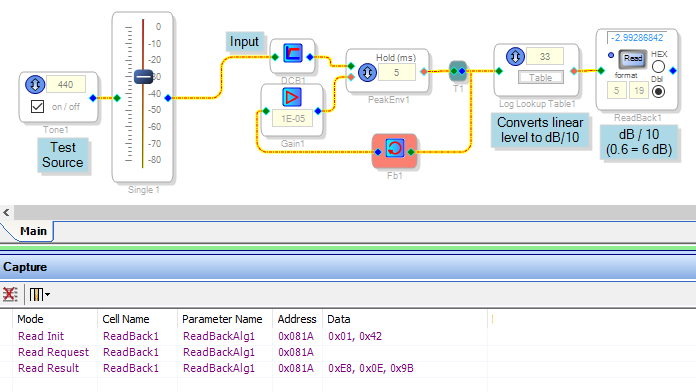Click the Log Lookup Table1 stepper icon
Image resolution: width=696 pixels, height=392 pixels.
click(x=515, y=56)
